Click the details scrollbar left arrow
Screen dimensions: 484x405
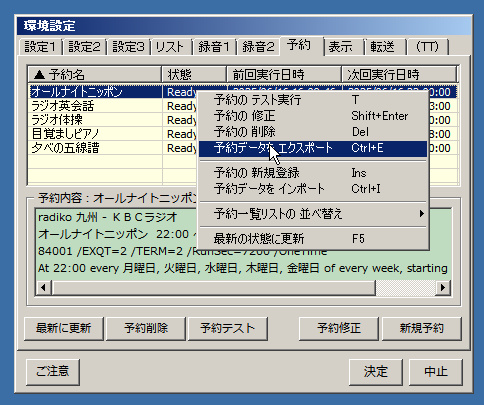tap(43, 287)
